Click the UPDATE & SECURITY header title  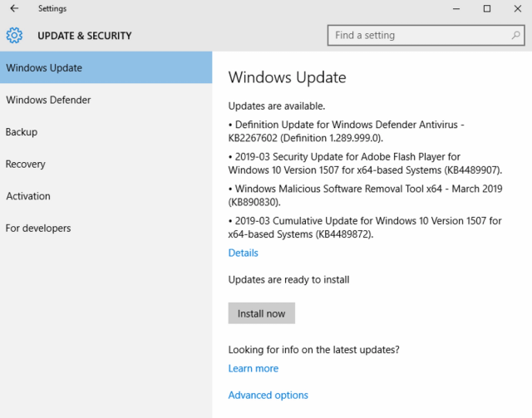pos(85,36)
